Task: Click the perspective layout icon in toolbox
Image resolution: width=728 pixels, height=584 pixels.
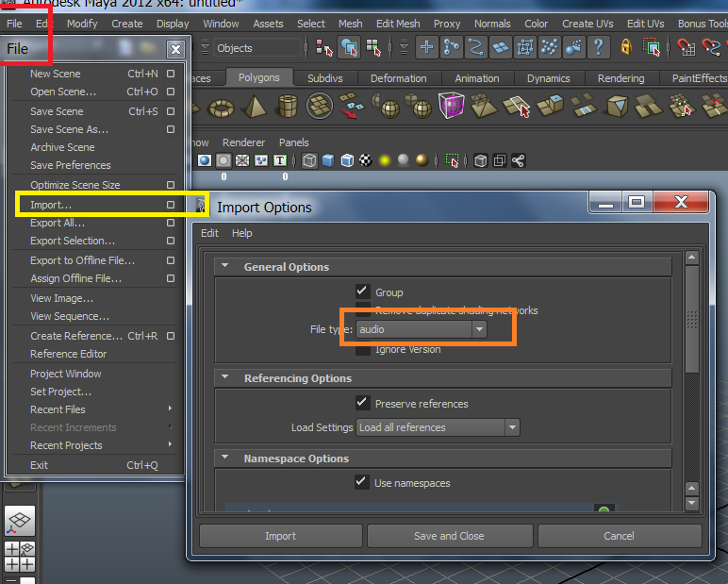Action: click(x=20, y=521)
